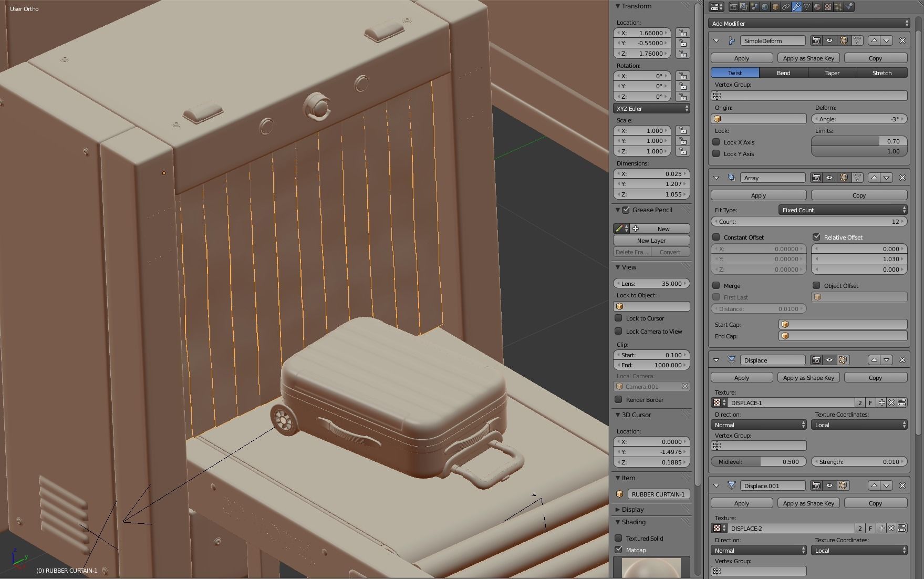Move SimpleDeform modifier up
Image resolution: width=924 pixels, height=579 pixels.
[874, 40]
